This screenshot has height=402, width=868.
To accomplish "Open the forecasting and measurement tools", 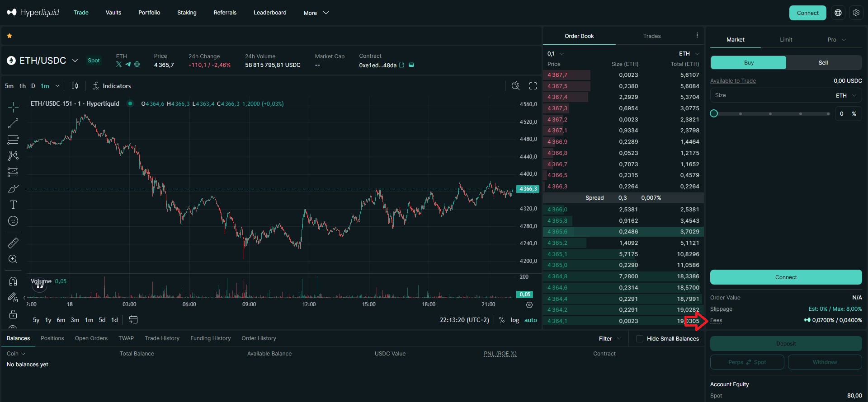I will pyautogui.click(x=13, y=172).
